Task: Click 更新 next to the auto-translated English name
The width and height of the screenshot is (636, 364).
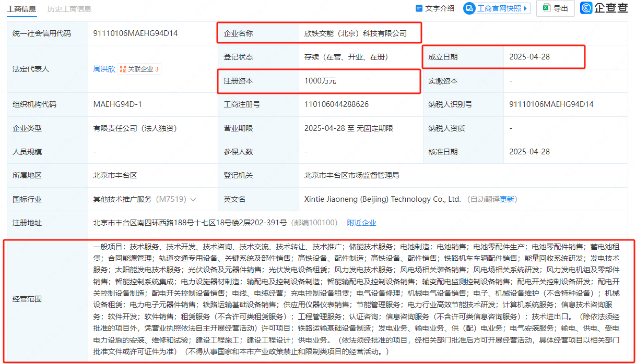Action: [508, 199]
